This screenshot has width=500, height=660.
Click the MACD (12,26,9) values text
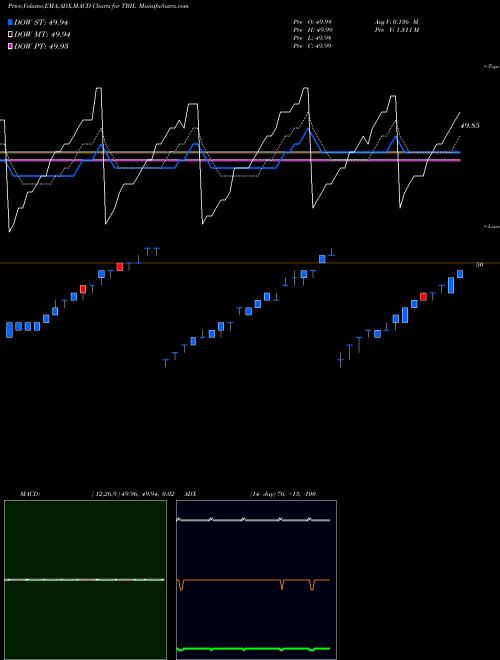pyautogui.click(x=133, y=494)
